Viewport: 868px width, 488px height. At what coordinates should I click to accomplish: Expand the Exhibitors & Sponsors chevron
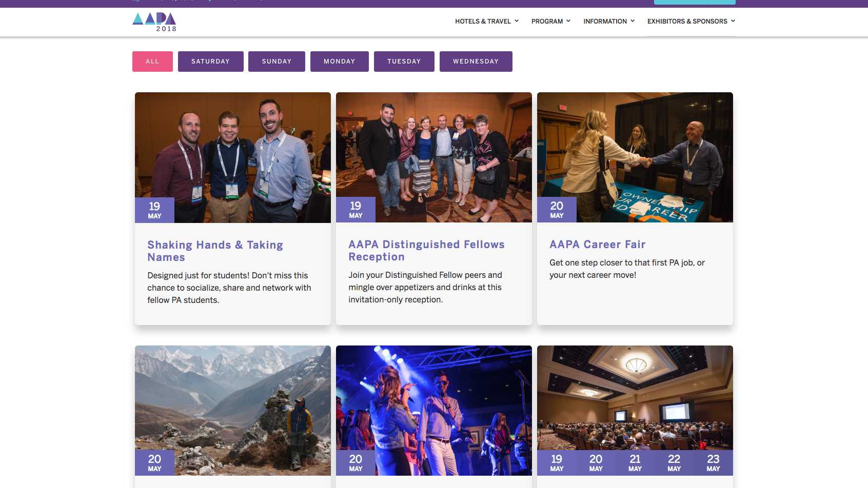click(x=733, y=21)
